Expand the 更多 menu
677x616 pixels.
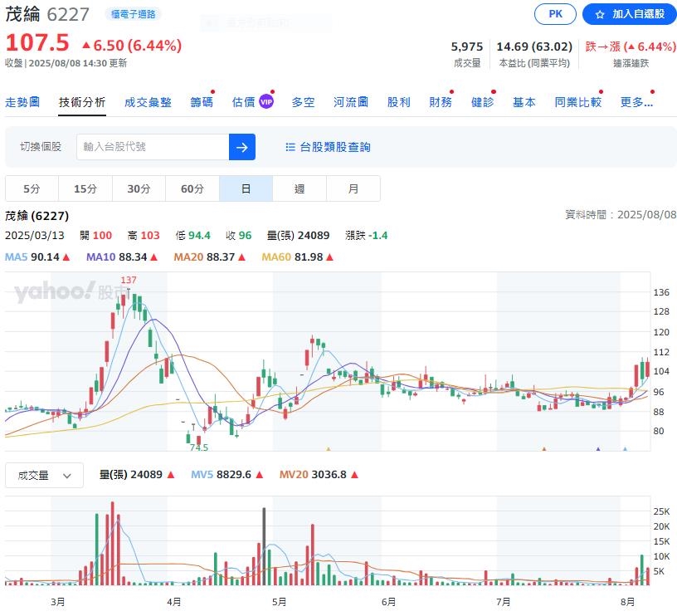[x=636, y=101]
